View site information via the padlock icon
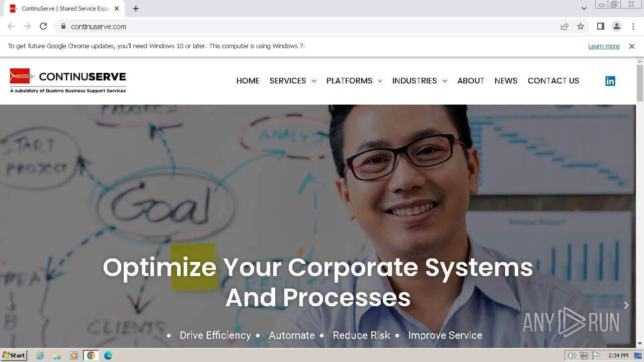This screenshot has height=362, width=644. (63, 26)
